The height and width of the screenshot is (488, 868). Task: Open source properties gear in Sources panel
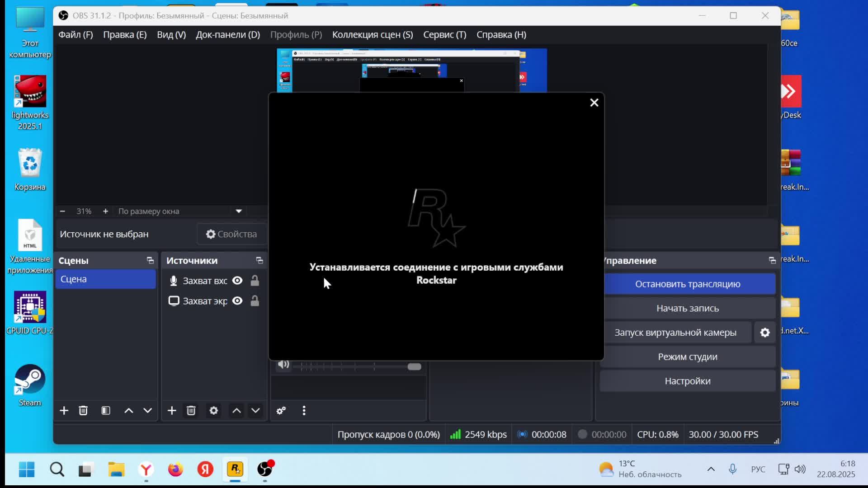(x=214, y=410)
